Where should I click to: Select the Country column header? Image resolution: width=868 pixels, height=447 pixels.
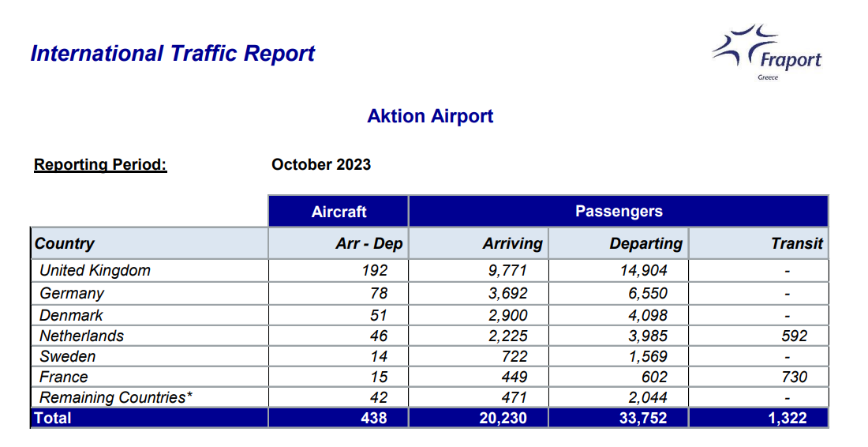(x=64, y=243)
